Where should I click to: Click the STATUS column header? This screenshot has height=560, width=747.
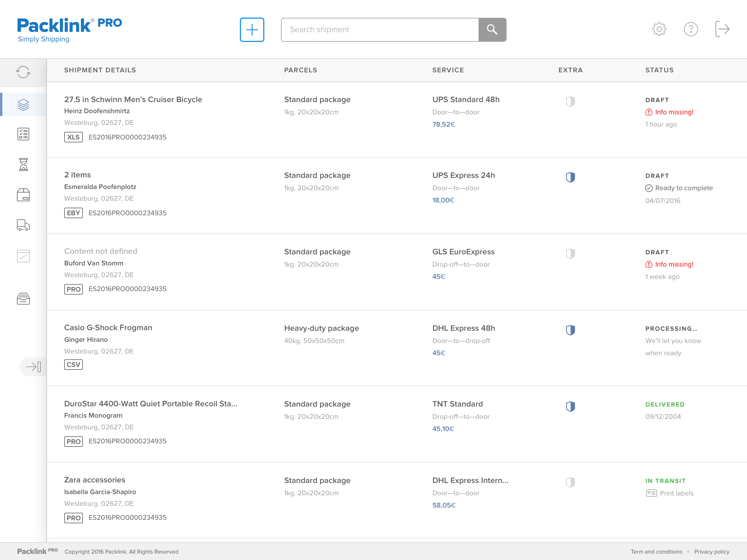(x=659, y=70)
